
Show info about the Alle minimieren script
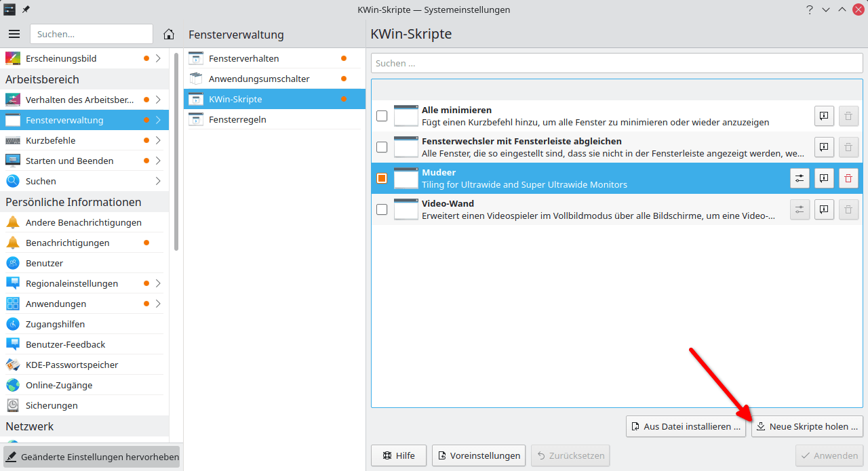coord(824,116)
